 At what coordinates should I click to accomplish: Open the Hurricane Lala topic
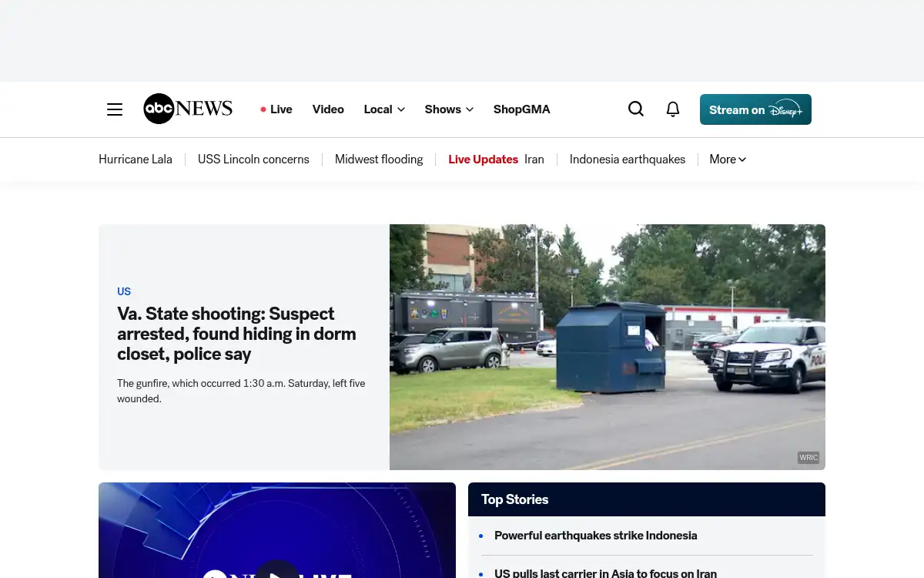click(136, 160)
